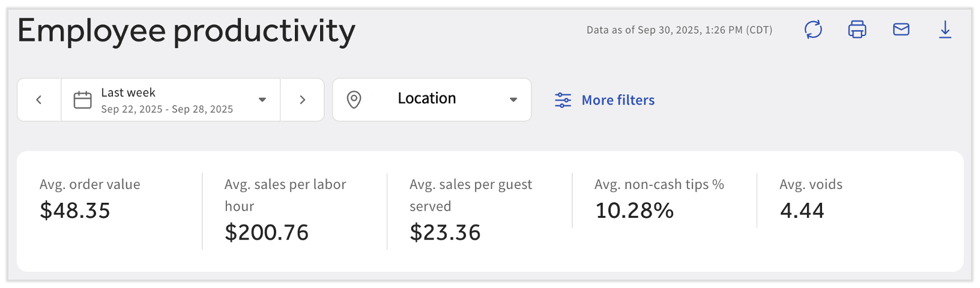Email the report using the envelope icon
The width and height of the screenshot is (980, 288).
click(901, 29)
